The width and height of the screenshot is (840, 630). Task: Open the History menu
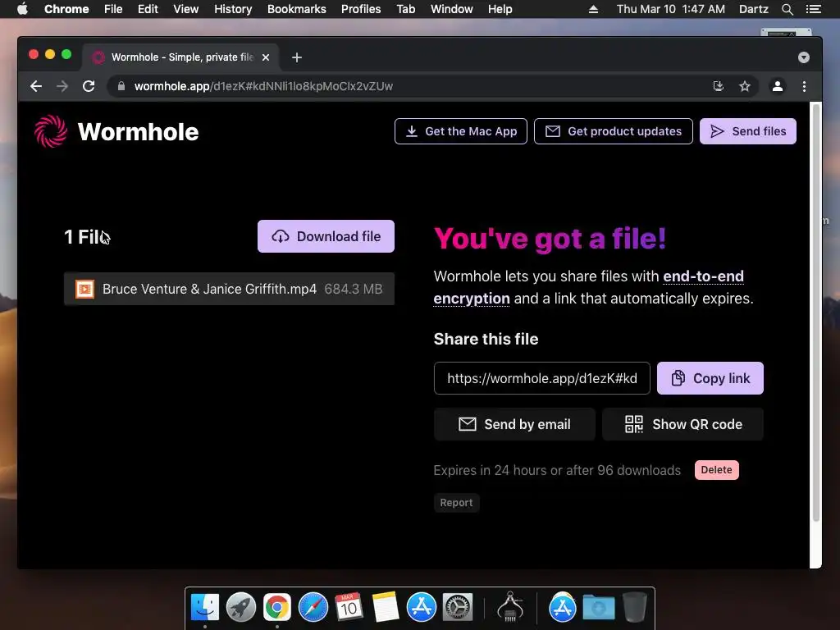233,9
